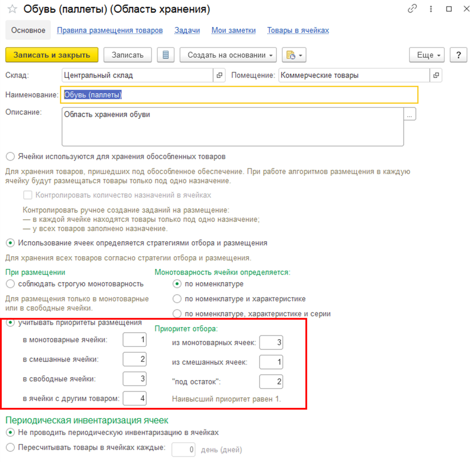Click the get link chain icon

[x=412, y=9]
